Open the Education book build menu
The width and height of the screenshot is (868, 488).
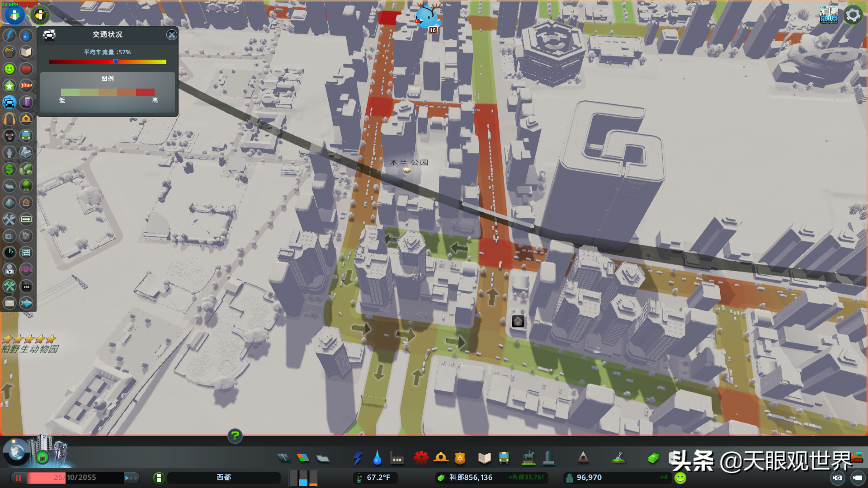484,458
